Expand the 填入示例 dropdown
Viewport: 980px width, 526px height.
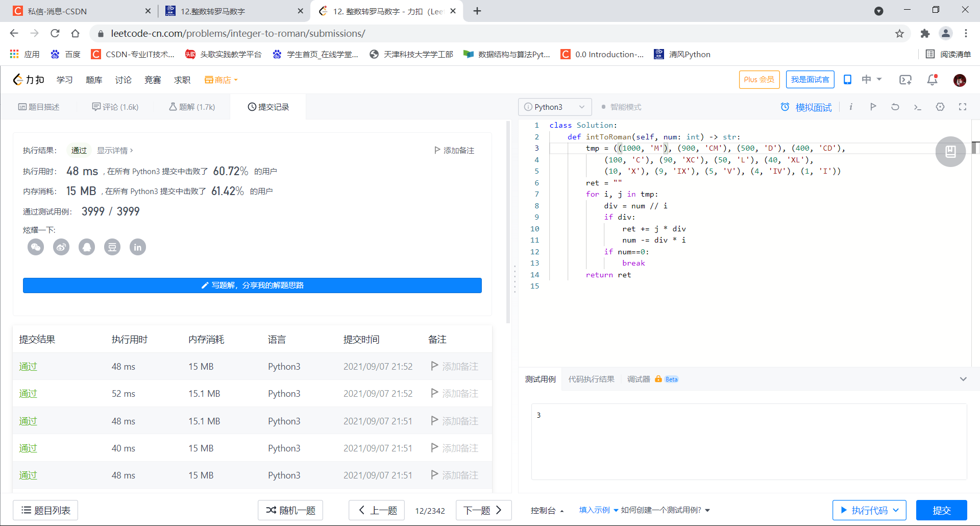[x=598, y=510]
